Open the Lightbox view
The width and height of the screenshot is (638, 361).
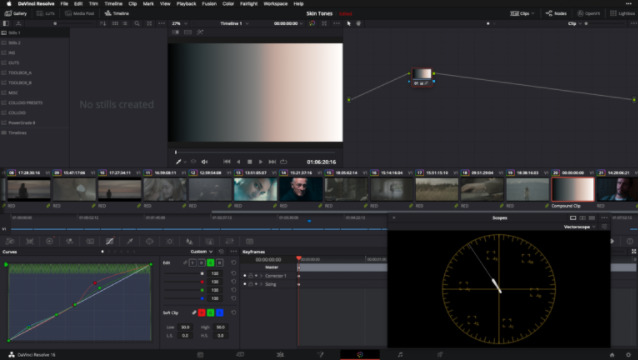pyautogui.click(x=623, y=13)
